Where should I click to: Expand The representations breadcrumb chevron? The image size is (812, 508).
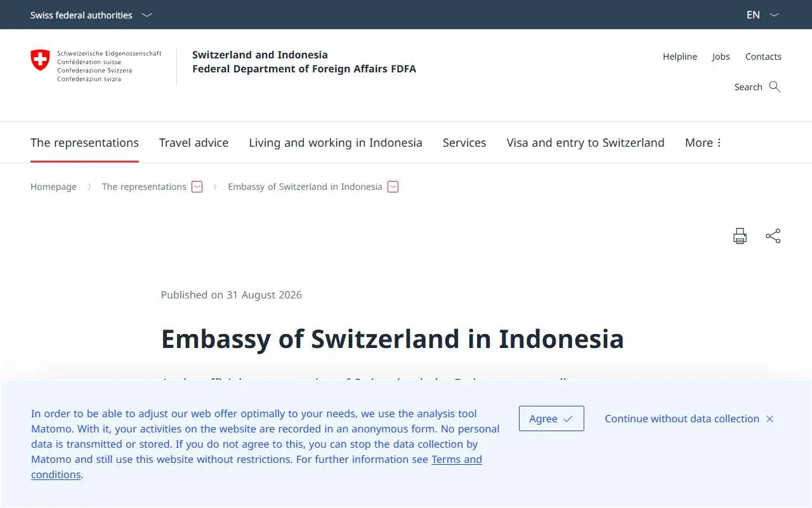[x=197, y=187]
